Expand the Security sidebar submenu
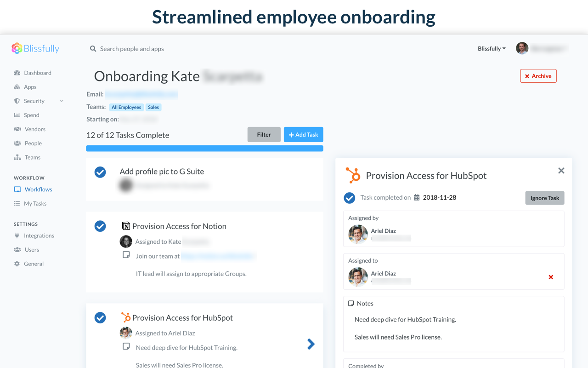 [x=62, y=101]
